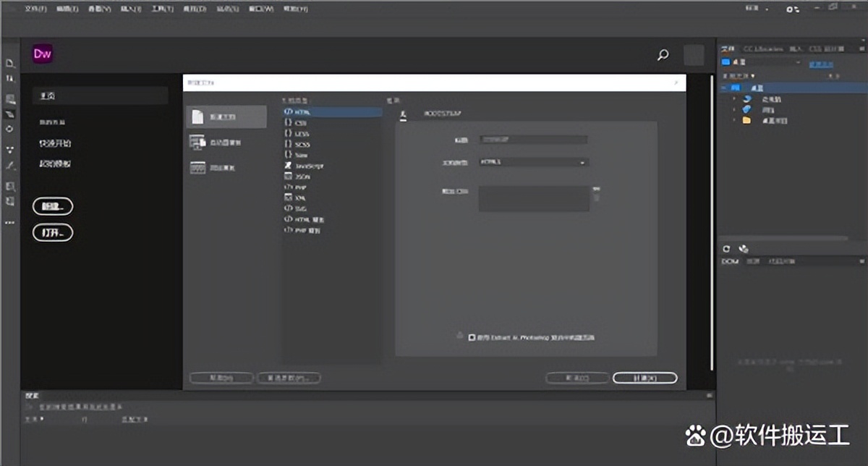Click the refresh icon in Files panel
The width and height of the screenshot is (868, 466).
click(728, 248)
